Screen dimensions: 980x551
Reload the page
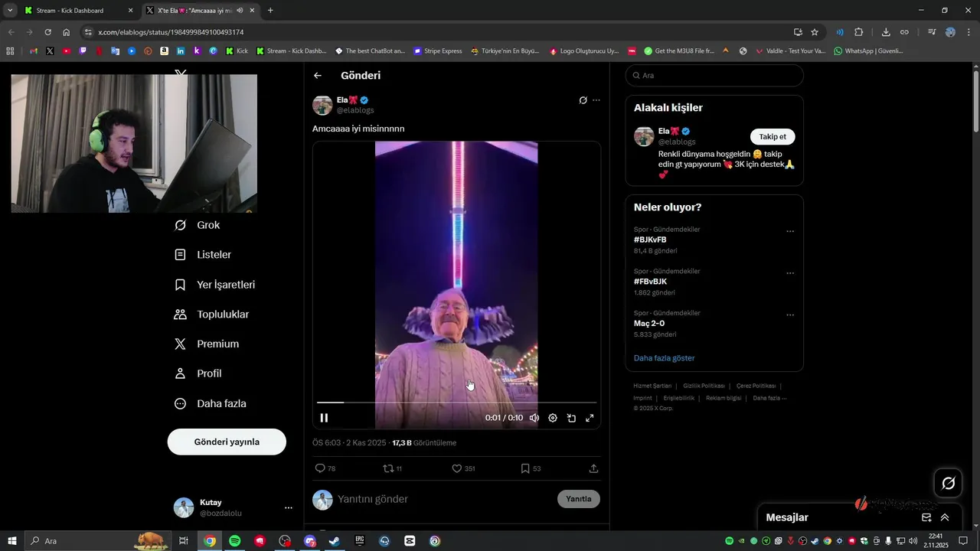[x=47, y=32]
